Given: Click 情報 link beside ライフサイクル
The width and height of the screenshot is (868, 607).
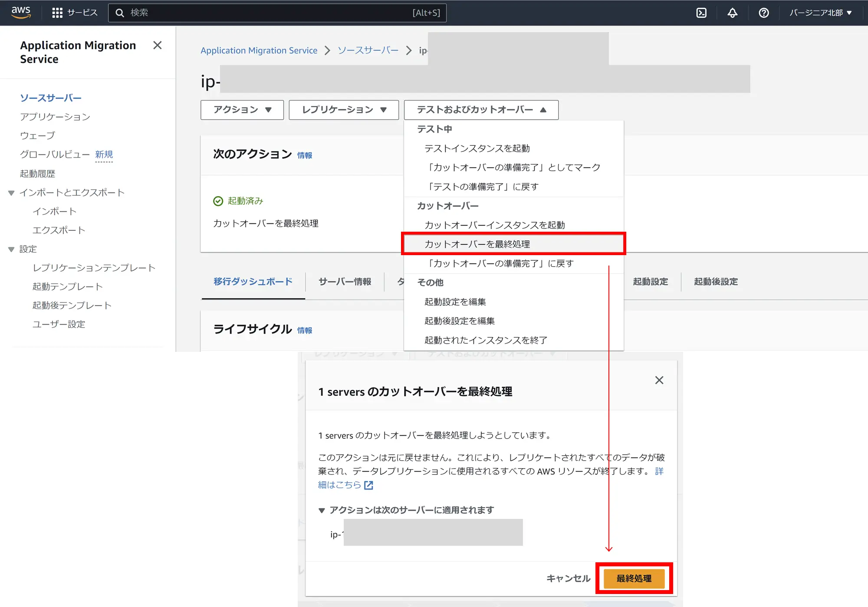Looking at the screenshot, I should click(x=305, y=331).
